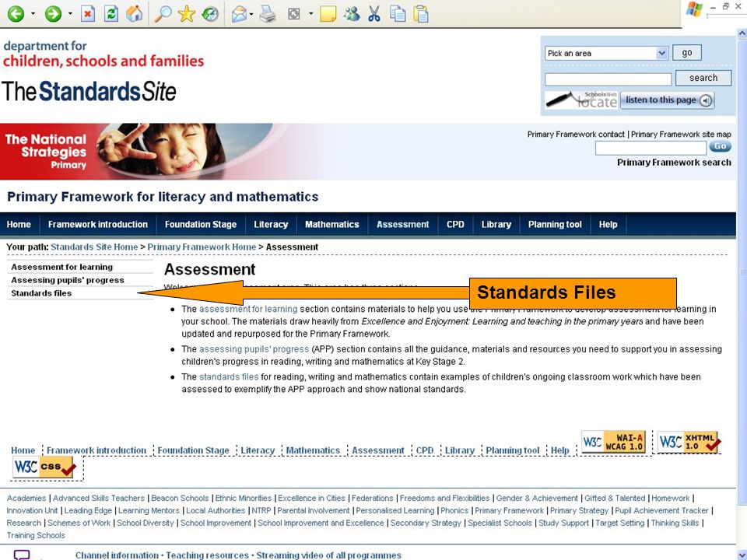Click the footer Foundation Stage link
747x560 pixels.
(193, 450)
